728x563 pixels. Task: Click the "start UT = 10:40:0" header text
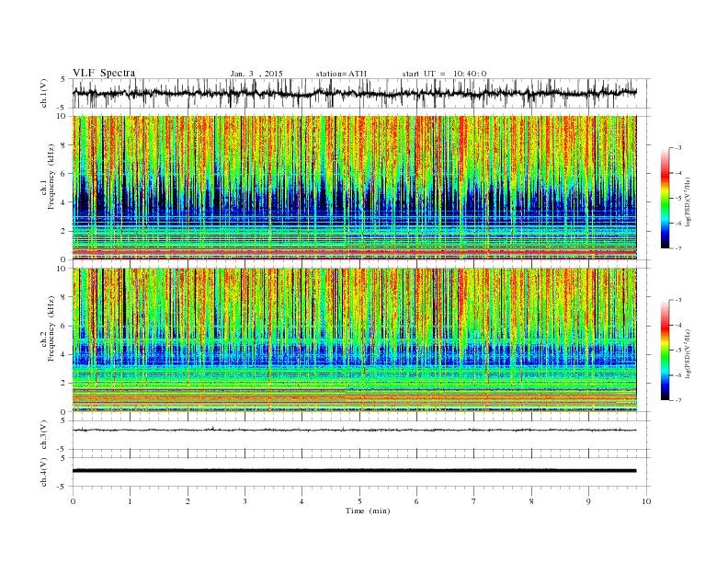pos(444,74)
